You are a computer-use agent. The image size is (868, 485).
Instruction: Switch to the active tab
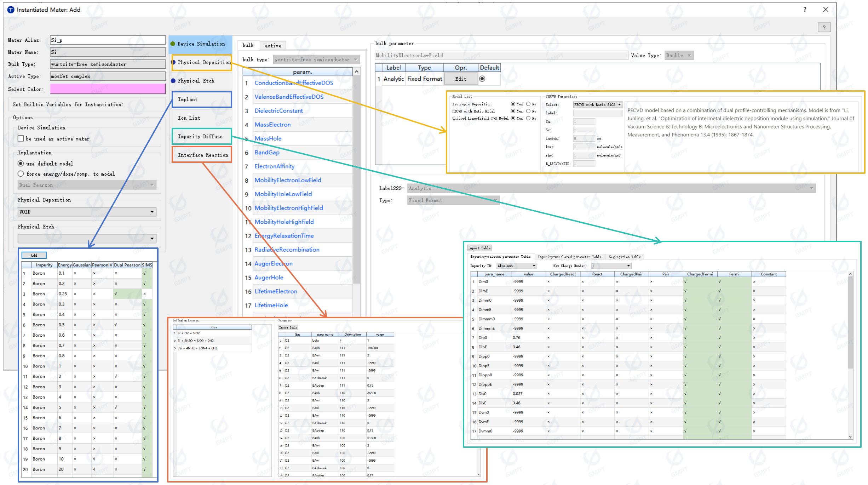coord(273,46)
